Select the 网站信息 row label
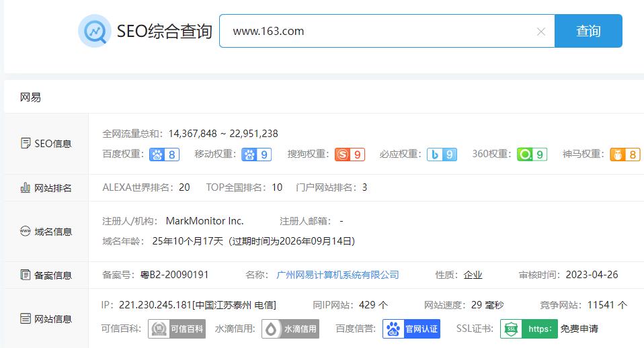This screenshot has width=644, height=348. [53, 319]
